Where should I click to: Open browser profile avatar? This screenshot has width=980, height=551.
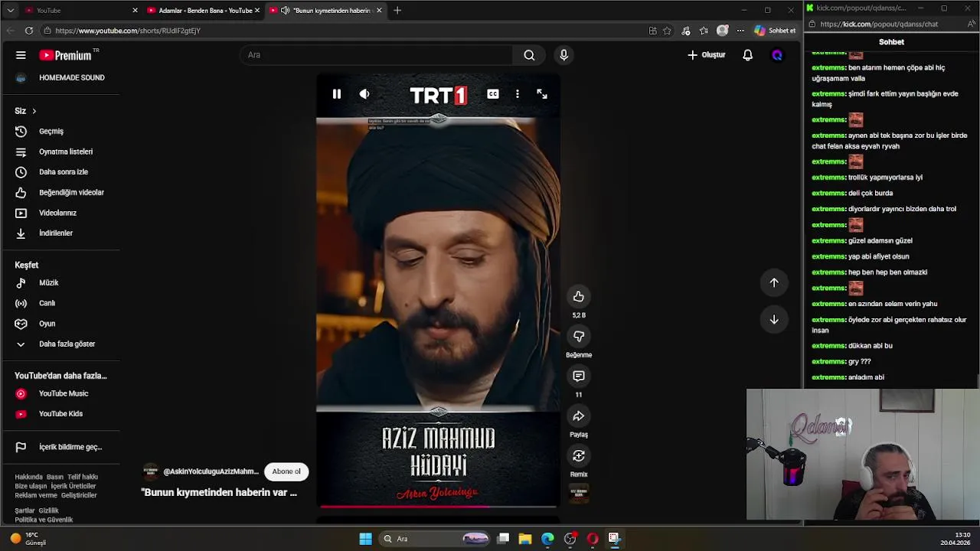722,31
